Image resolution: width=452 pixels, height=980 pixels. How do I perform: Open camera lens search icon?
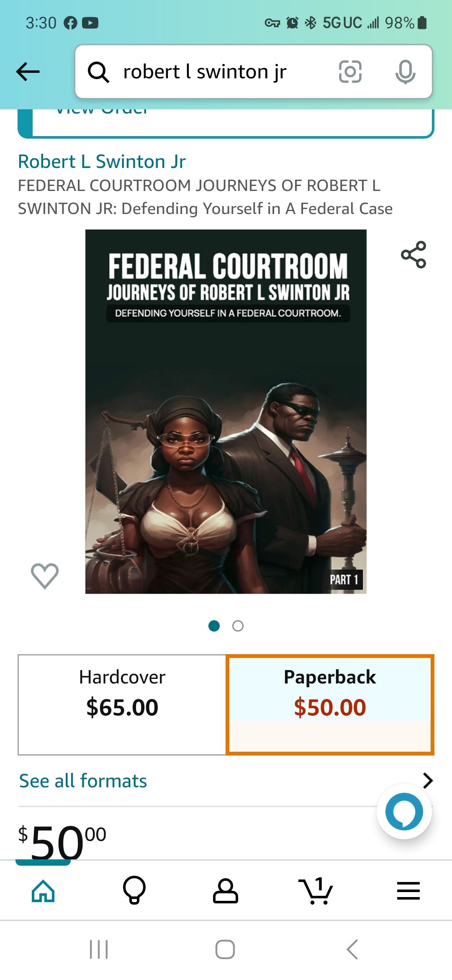pyautogui.click(x=350, y=72)
